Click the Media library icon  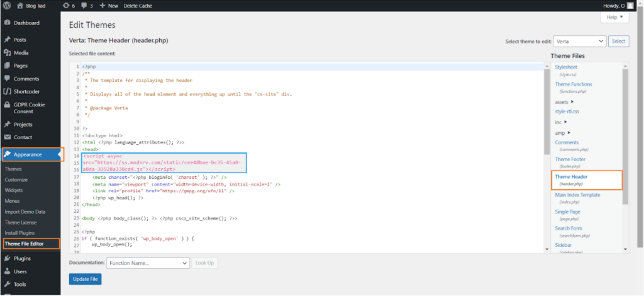click(7, 53)
